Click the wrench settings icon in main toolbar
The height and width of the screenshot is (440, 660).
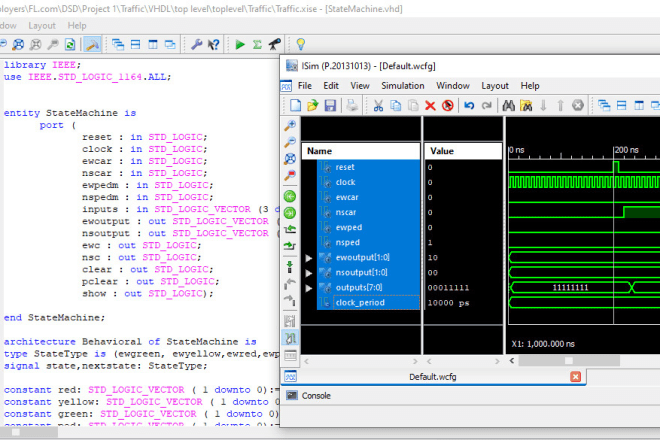[x=197, y=44]
